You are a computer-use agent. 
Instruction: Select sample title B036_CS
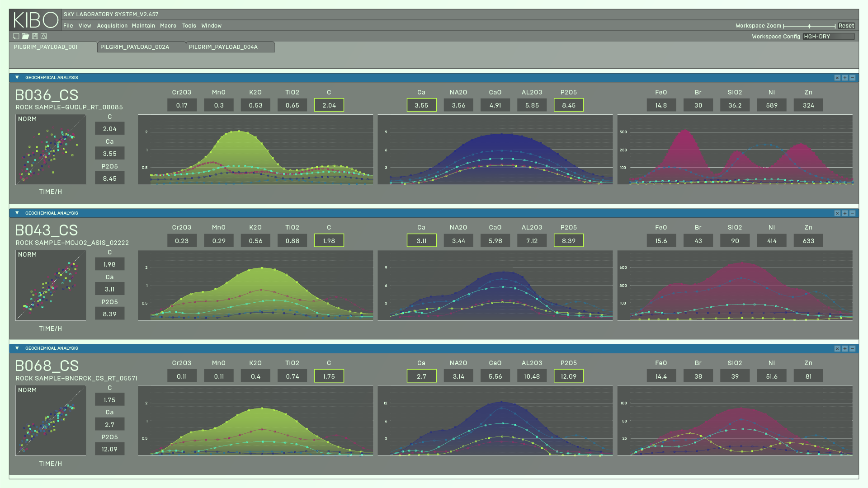[x=47, y=95]
